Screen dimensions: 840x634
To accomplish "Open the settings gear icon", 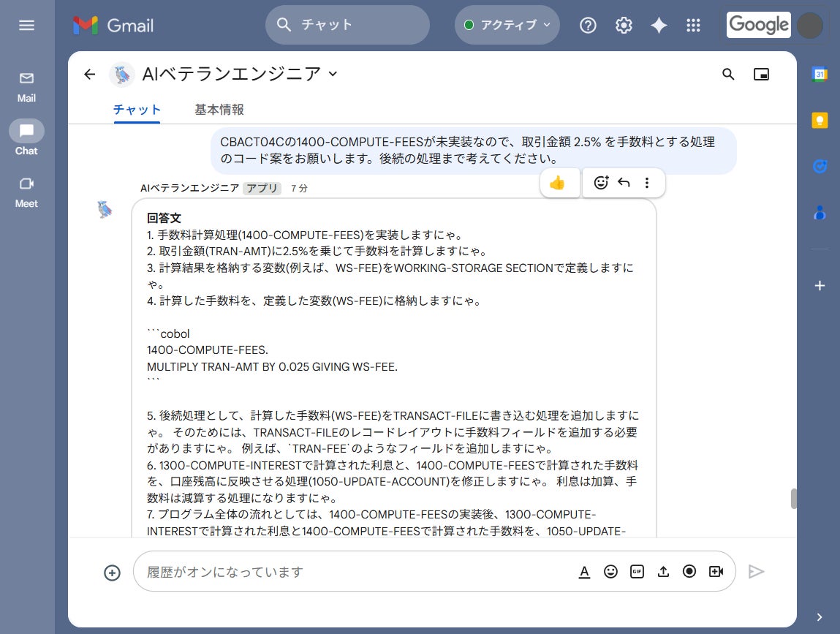I will [x=623, y=25].
